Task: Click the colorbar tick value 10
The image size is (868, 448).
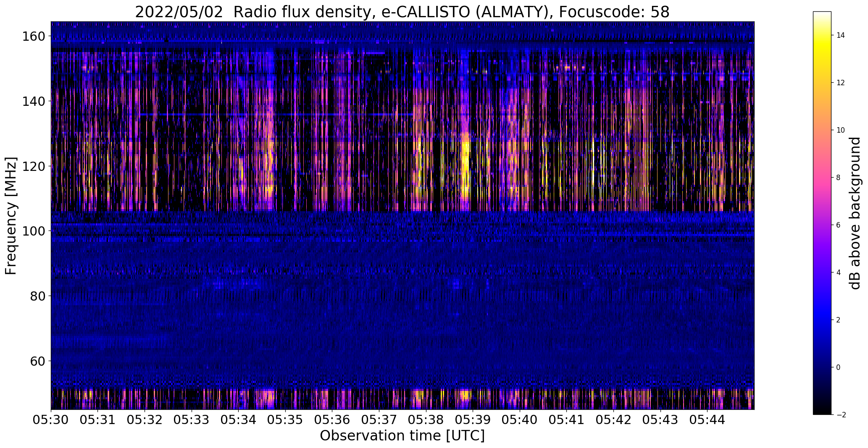Action: click(841, 130)
